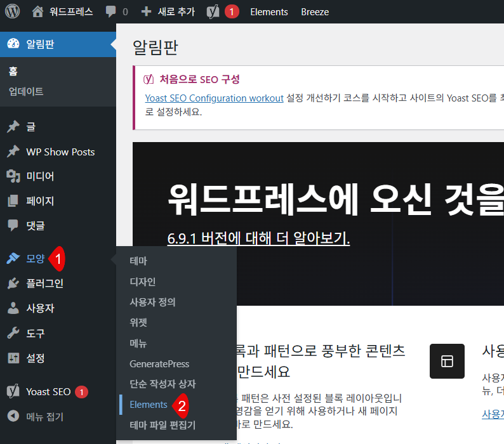This screenshot has height=444, width=504.
Task: Click the 새로 추가 plus button
Action: coord(168,12)
